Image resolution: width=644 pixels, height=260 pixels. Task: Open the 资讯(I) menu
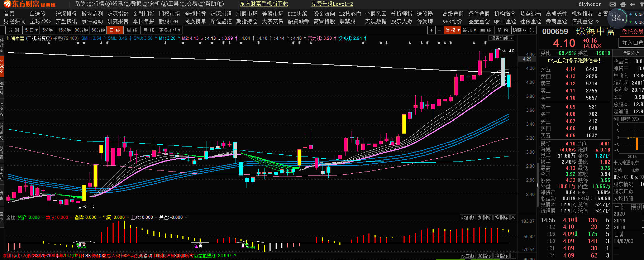point(121,4)
